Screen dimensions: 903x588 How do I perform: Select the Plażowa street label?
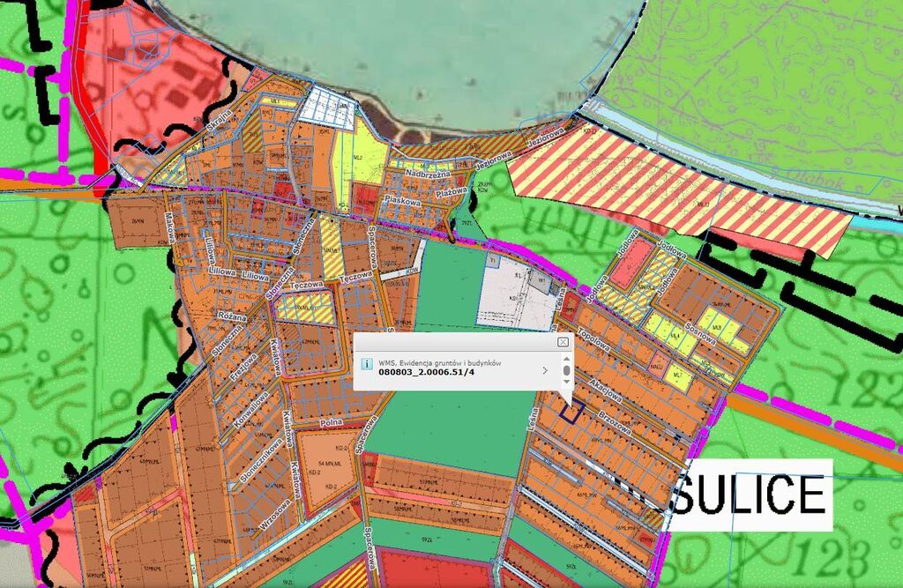(451, 190)
